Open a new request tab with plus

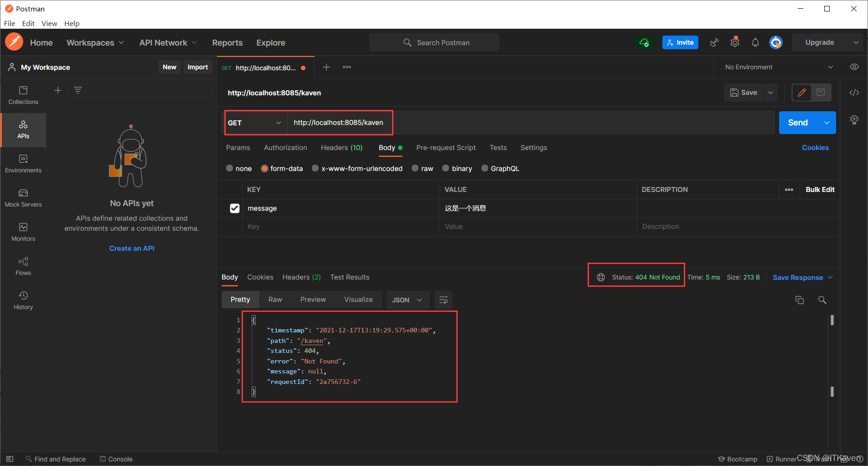coord(326,67)
